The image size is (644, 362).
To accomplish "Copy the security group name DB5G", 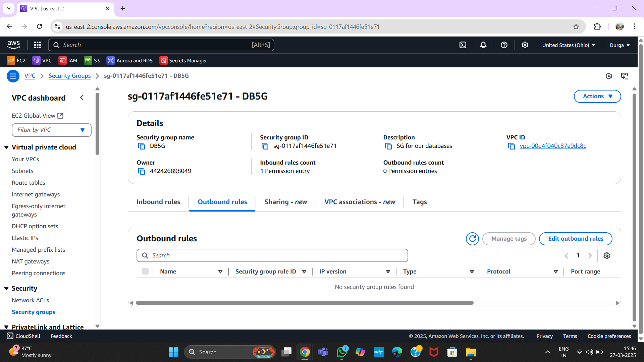I will 142,146.
